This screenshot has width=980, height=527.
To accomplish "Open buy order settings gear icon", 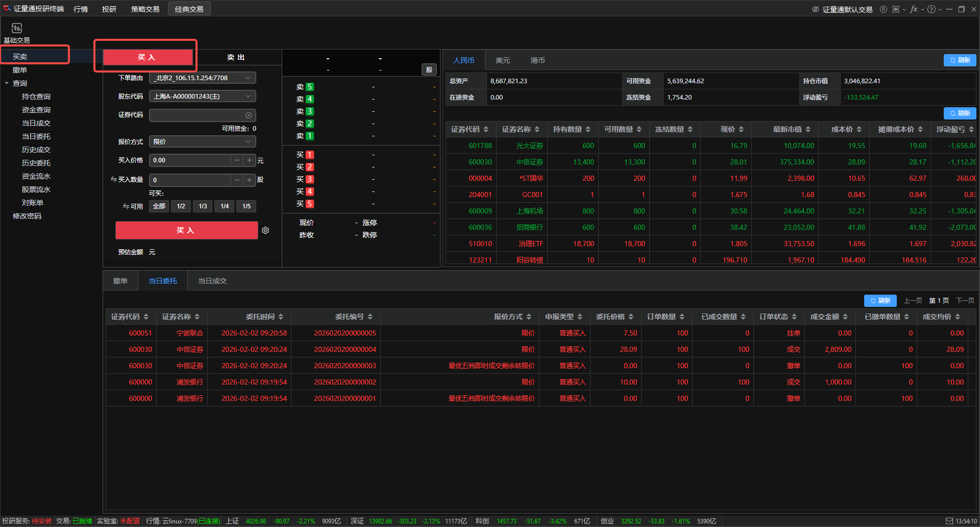I will pyautogui.click(x=265, y=230).
